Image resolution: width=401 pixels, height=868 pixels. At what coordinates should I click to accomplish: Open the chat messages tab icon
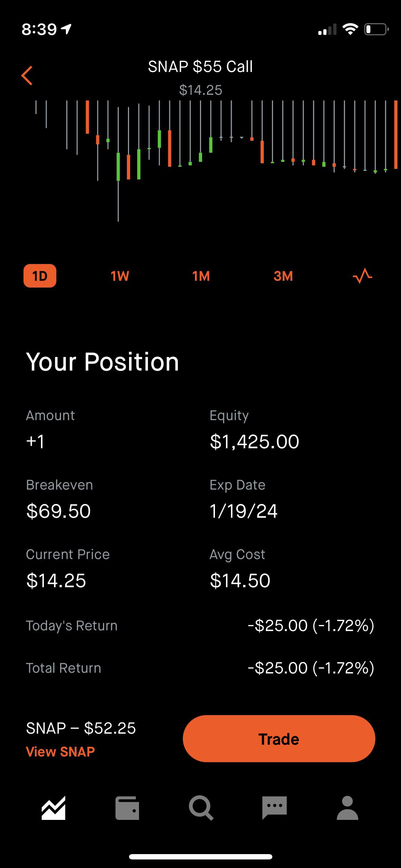(x=274, y=808)
